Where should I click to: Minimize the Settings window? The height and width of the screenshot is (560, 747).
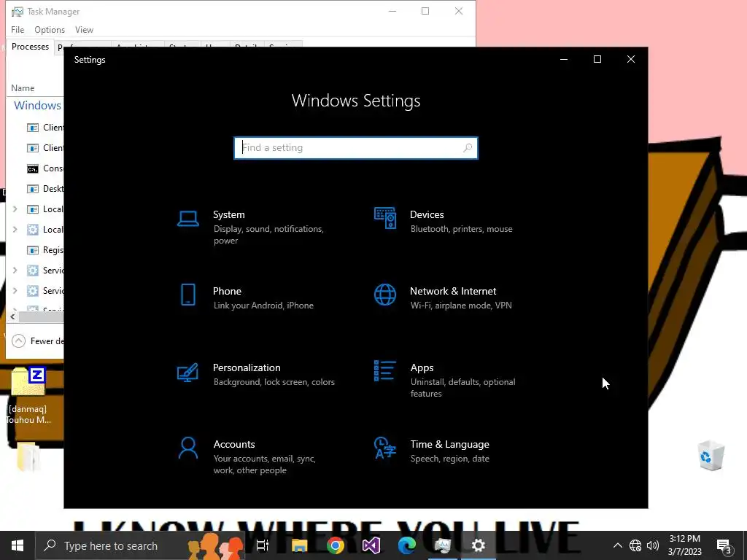(564, 59)
